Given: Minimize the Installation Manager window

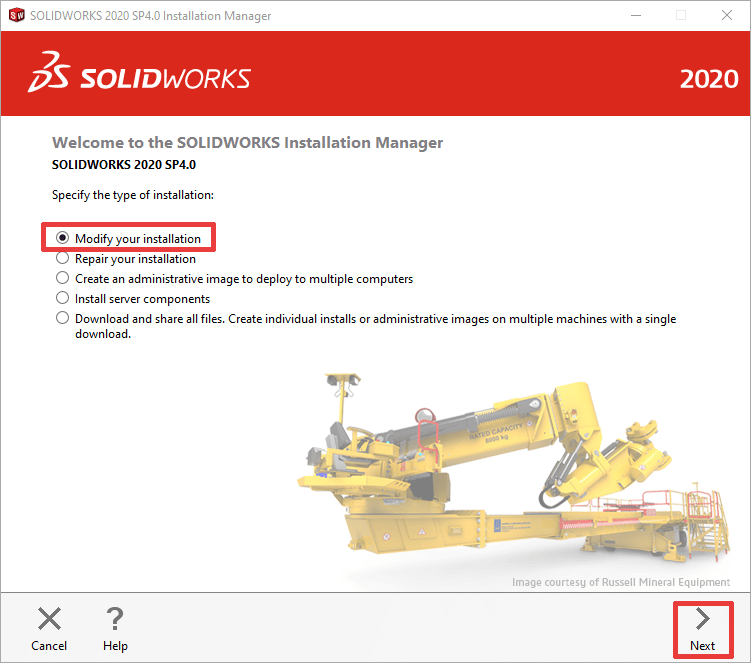Looking at the screenshot, I should point(636,15).
